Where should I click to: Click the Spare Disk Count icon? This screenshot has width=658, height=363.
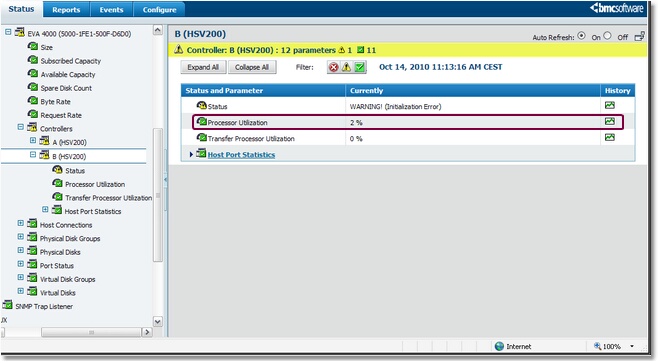pos(33,87)
